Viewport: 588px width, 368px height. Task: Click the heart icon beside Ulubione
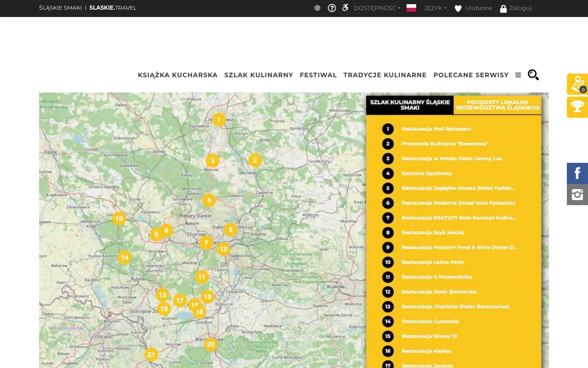[458, 8]
